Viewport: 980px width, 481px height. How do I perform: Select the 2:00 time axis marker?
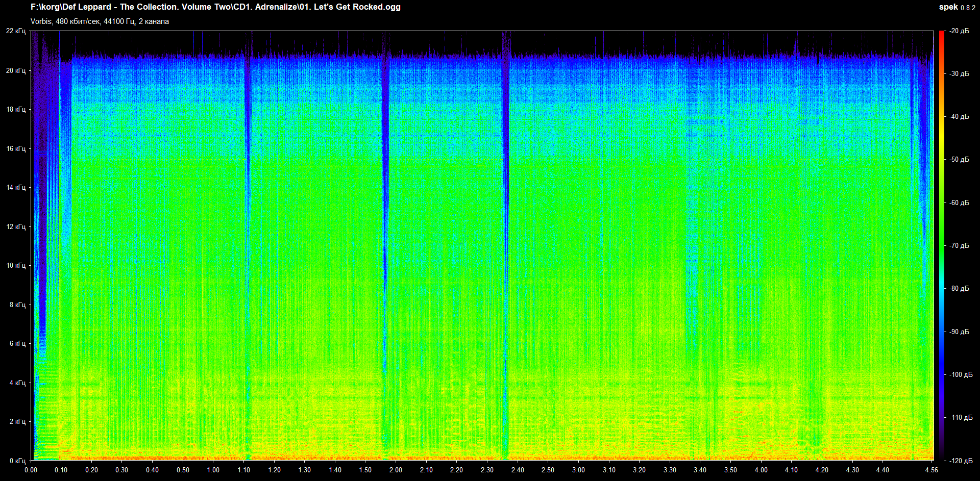(x=396, y=470)
